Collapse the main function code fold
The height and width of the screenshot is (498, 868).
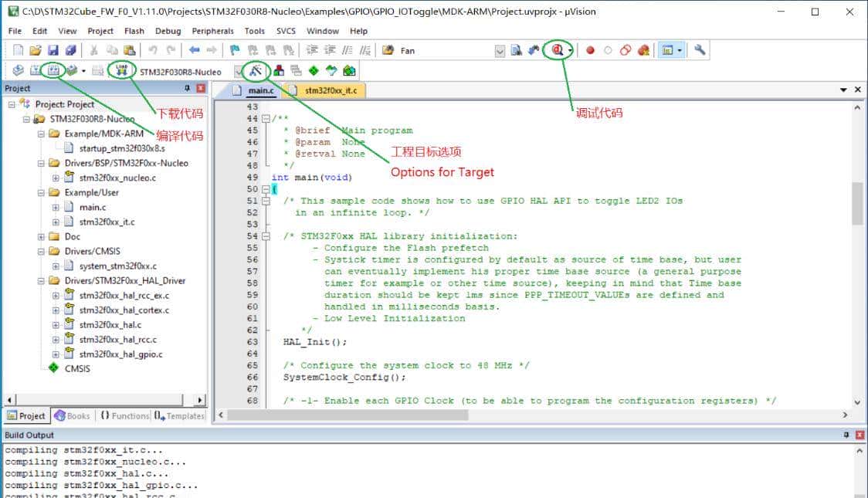point(266,189)
